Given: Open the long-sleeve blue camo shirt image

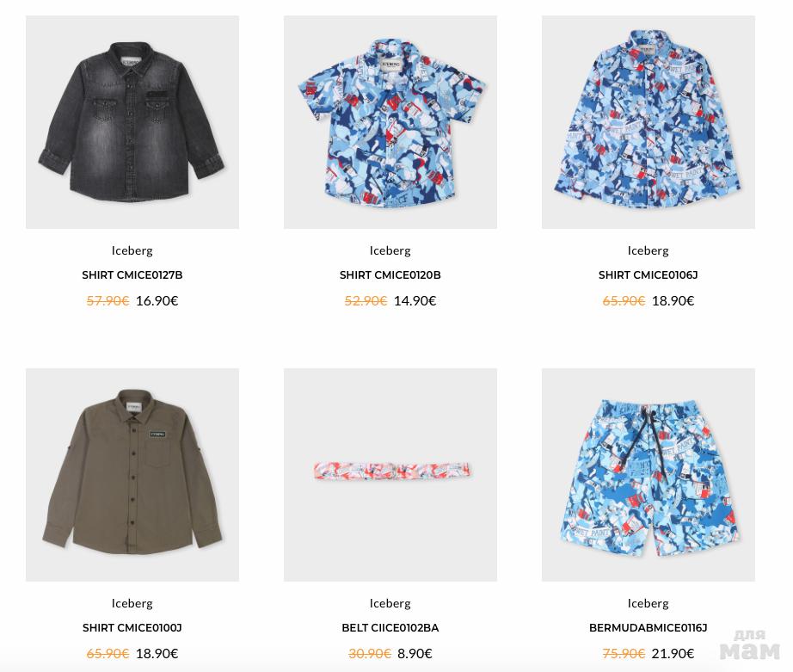Looking at the screenshot, I should [648, 122].
